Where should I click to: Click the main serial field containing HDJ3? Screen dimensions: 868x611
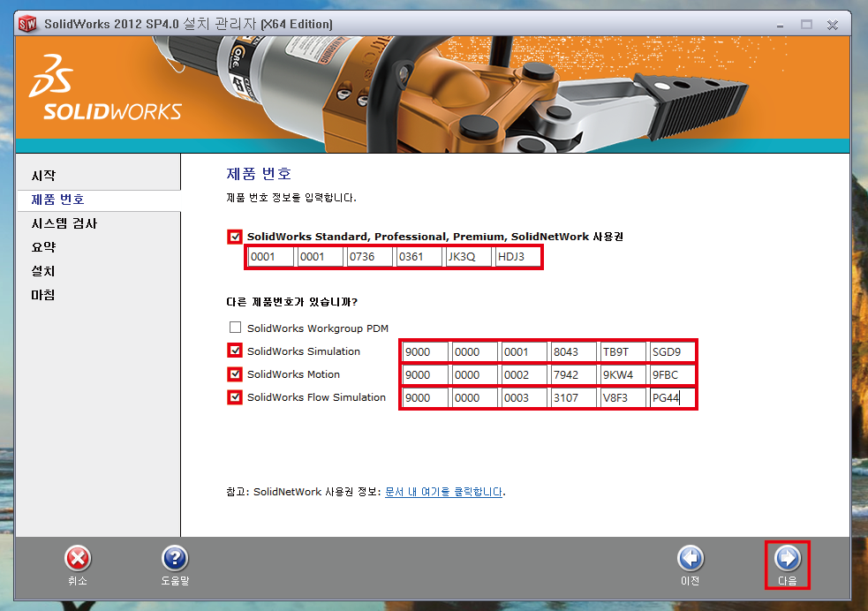tap(517, 257)
